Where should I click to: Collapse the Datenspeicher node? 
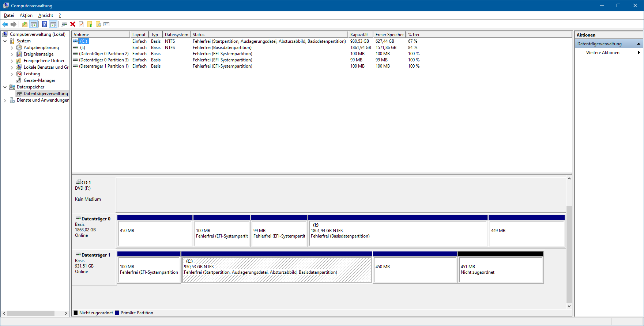tap(5, 87)
